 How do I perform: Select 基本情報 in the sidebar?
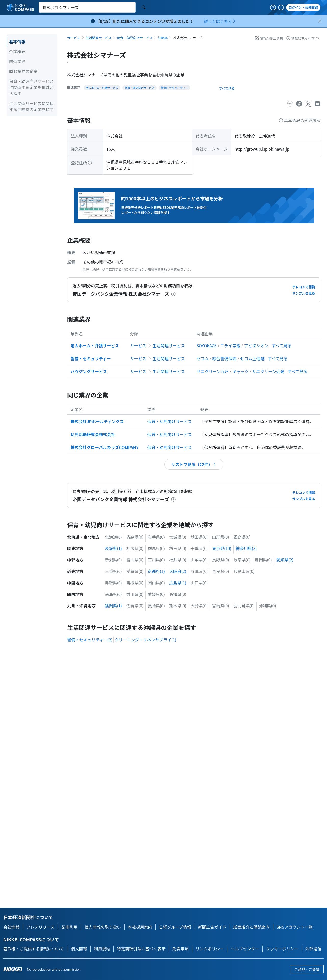tap(17, 42)
